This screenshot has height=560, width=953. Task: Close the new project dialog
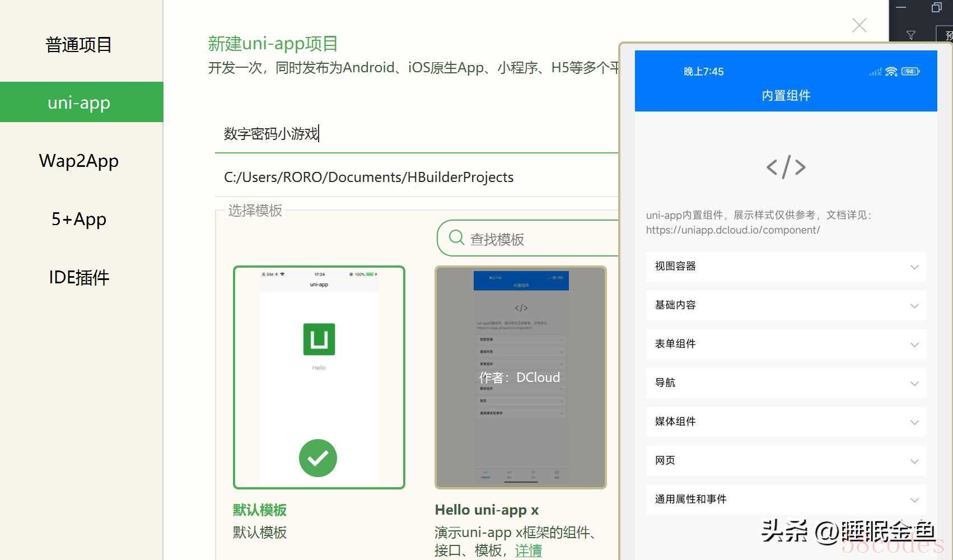click(x=859, y=25)
